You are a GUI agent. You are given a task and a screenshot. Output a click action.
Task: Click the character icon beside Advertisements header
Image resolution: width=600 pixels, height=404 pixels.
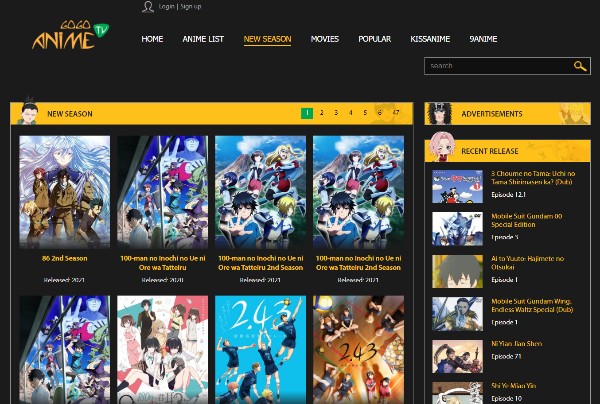tap(439, 114)
